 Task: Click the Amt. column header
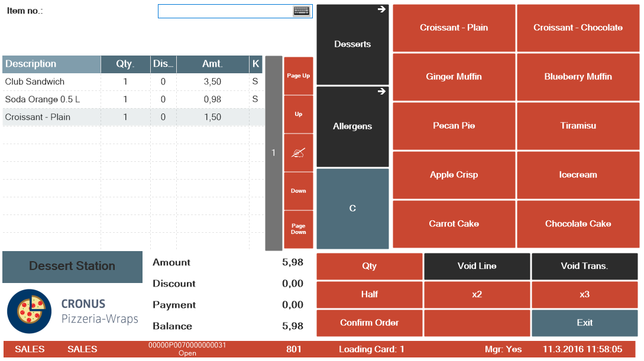[x=212, y=64]
